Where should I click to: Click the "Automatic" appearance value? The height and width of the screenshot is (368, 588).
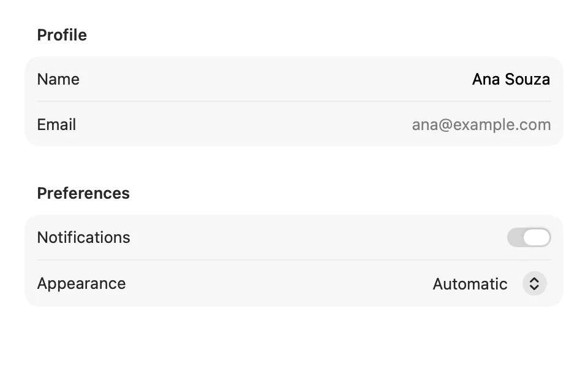[x=470, y=284]
